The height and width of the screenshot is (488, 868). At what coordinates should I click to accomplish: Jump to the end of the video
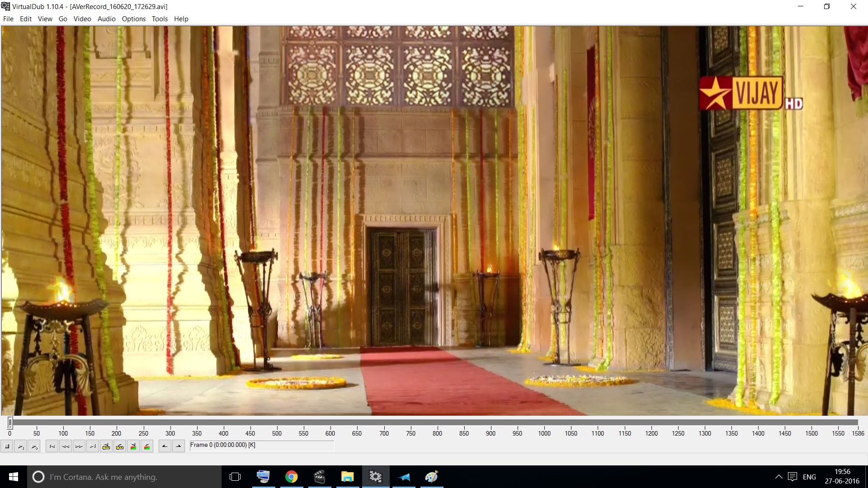tap(93, 446)
